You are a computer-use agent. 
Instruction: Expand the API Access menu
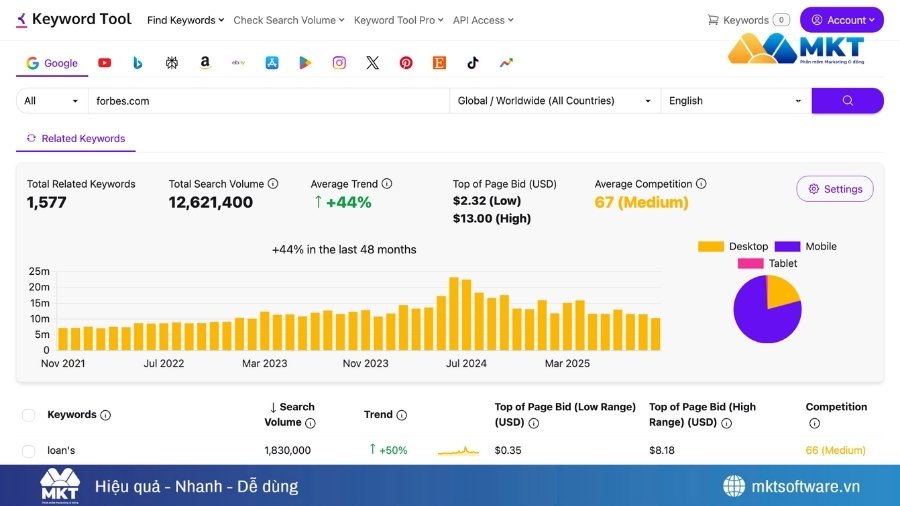(483, 20)
